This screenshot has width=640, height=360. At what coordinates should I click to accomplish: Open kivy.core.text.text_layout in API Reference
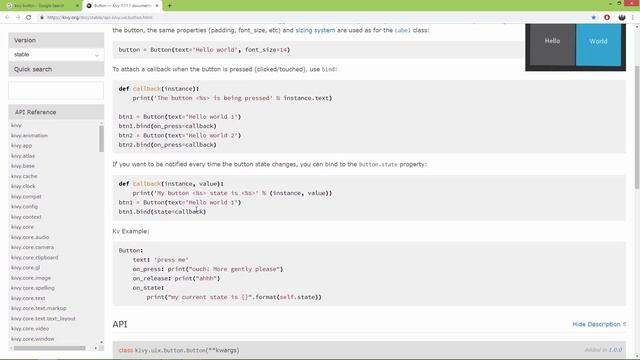[x=43, y=319]
